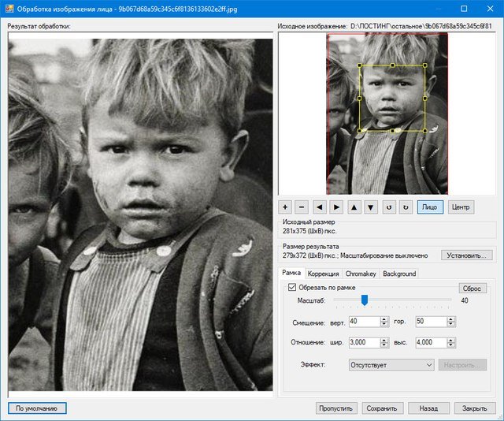The height and width of the screenshot is (421, 504).
Task: Click the processed result image preview
Action: (140, 215)
